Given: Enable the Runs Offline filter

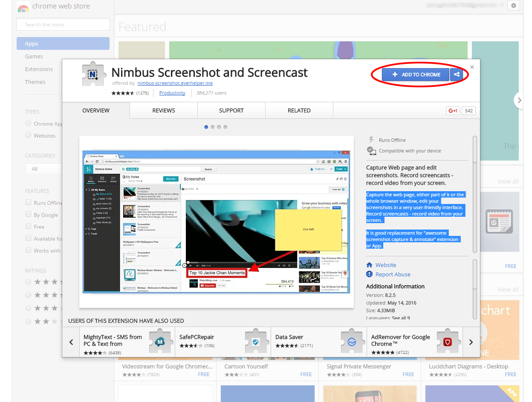Looking at the screenshot, I should [x=28, y=203].
